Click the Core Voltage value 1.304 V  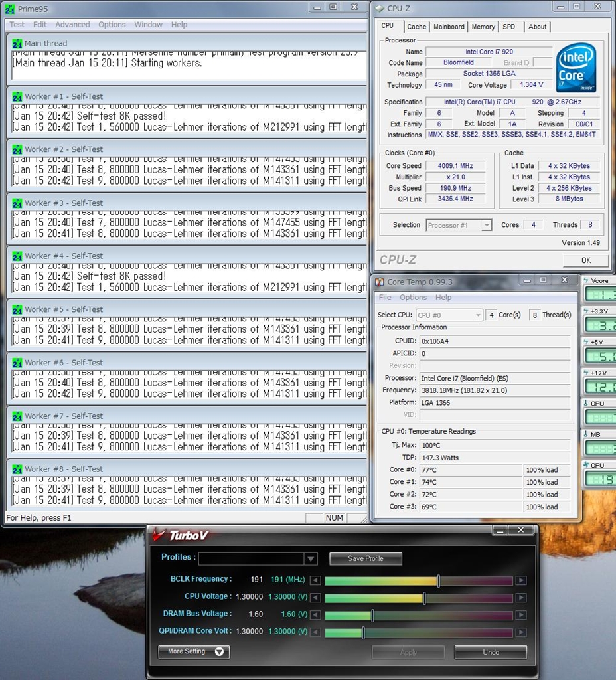coord(532,84)
